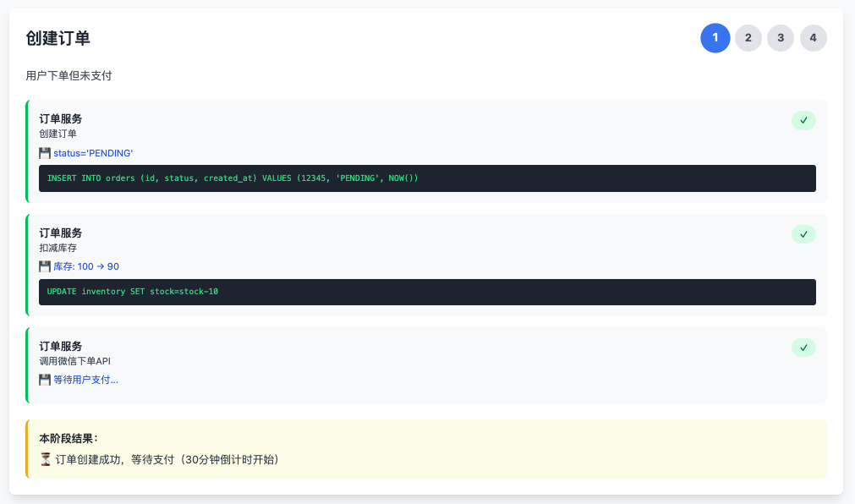This screenshot has width=855, height=504.
Task: Click the disk icon before 等待用户支付...
Action: pos(45,380)
